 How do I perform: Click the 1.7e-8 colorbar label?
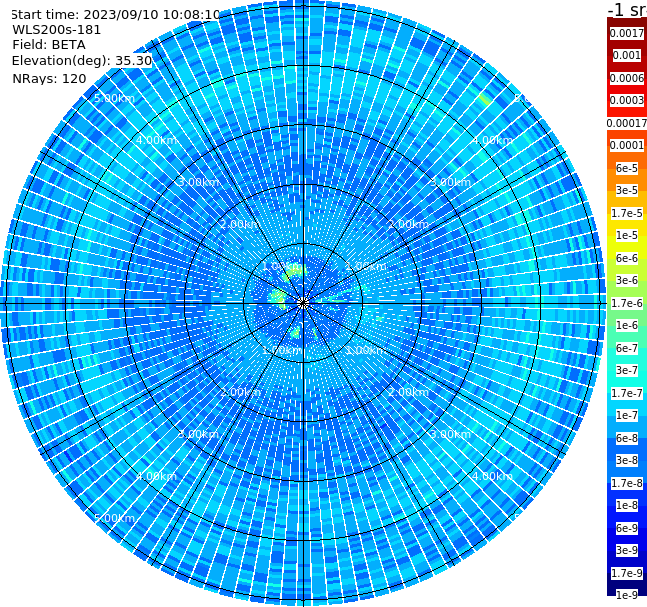click(627, 483)
